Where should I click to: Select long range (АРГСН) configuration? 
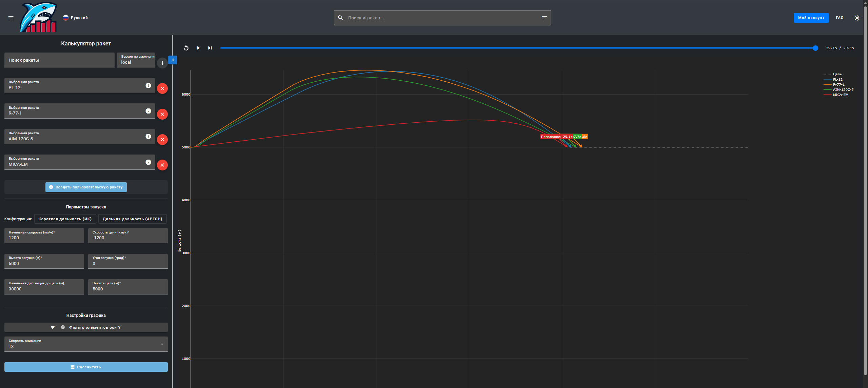pos(132,219)
